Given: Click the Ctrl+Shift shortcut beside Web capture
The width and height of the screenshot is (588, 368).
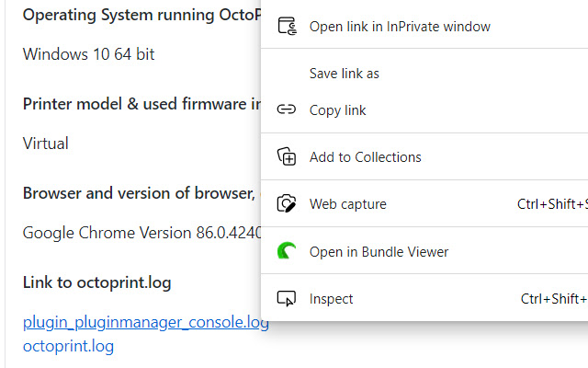Looking at the screenshot, I should click(552, 204).
